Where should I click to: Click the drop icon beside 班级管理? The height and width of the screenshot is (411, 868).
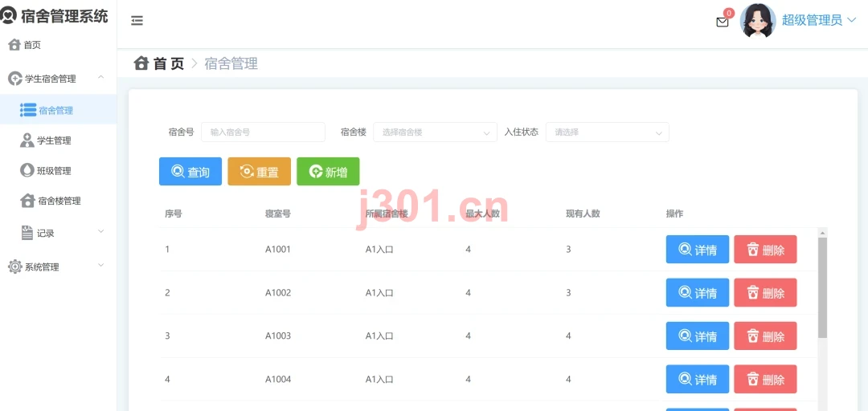point(27,170)
